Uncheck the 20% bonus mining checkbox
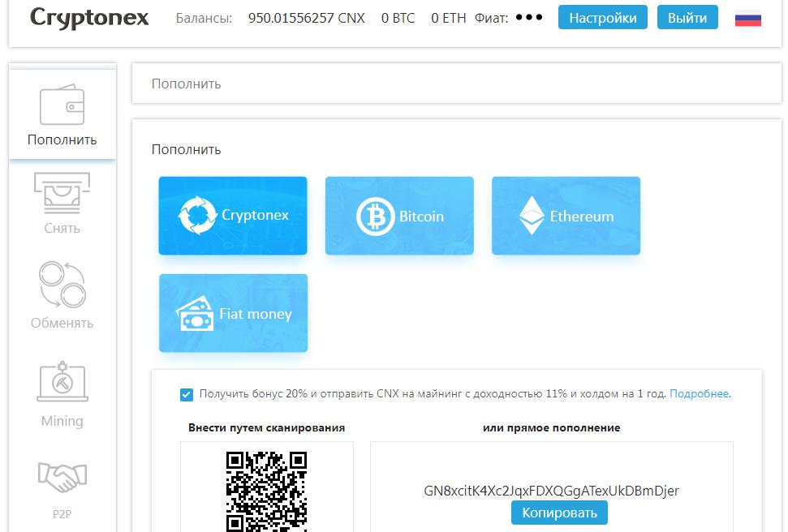This screenshot has width=788, height=532. pyautogui.click(x=187, y=395)
